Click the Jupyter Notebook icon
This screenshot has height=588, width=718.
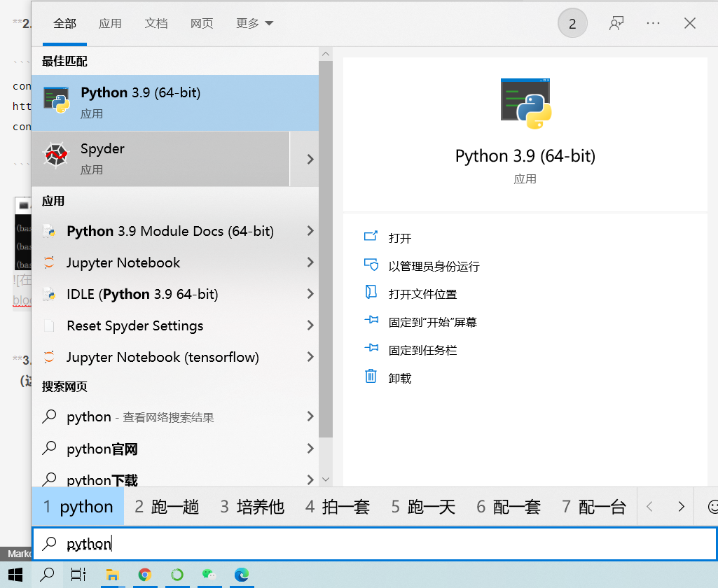coord(49,262)
